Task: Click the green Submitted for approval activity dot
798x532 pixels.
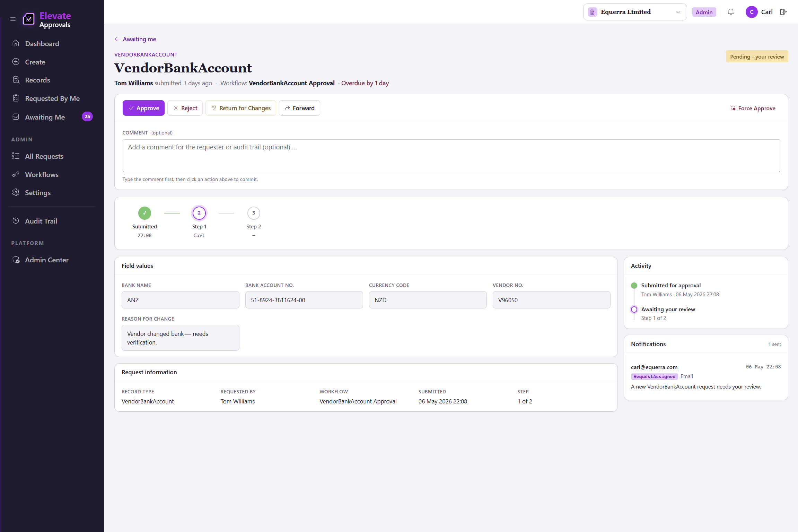Action: pyautogui.click(x=634, y=286)
